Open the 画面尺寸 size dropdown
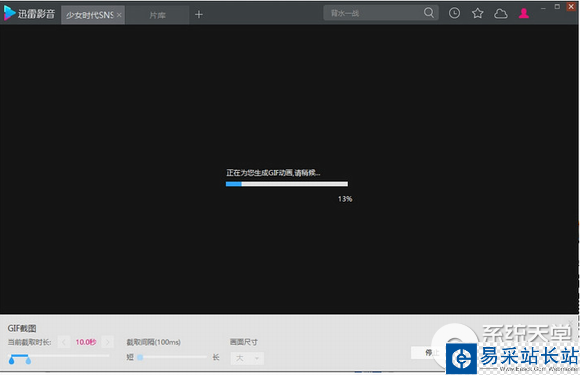Viewport: 580px width, 375px height. coord(247,358)
